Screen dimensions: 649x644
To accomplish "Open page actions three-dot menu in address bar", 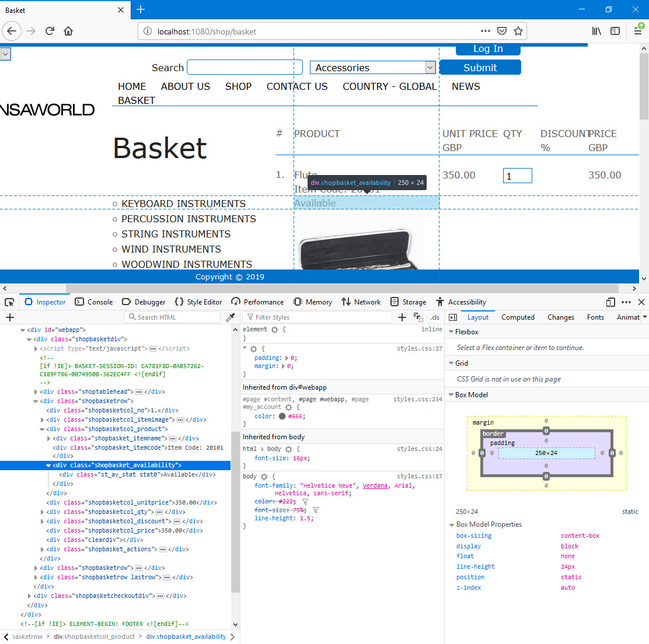I will point(486,31).
